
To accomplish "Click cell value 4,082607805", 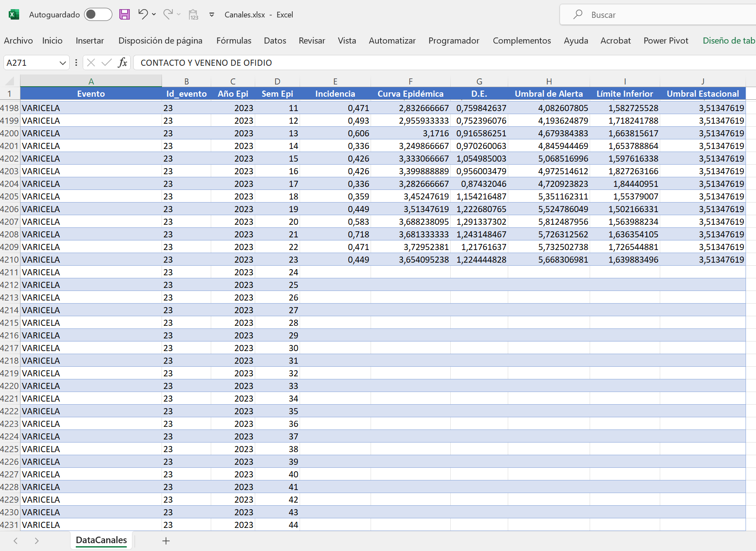I will point(549,108).
